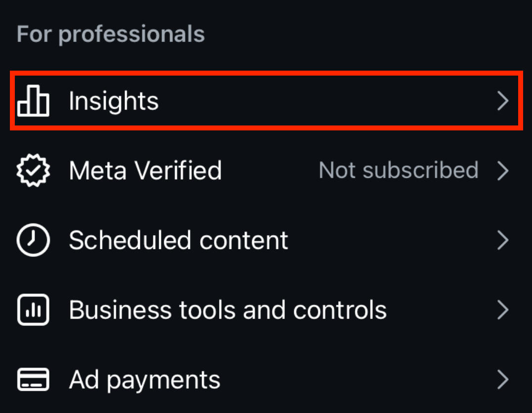Expand Ad payments with its chevron
The width and height of the screenshot is (532, 413).
(503, 380)
